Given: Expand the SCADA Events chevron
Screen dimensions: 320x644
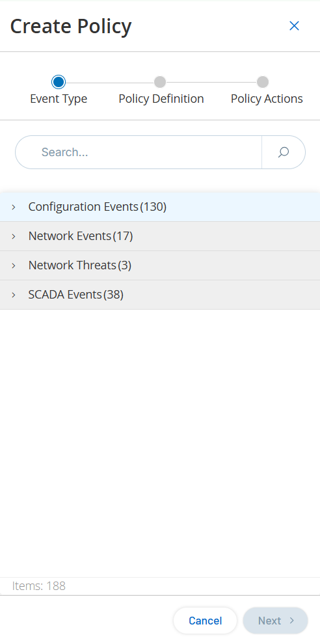Looking at the screenshot, I should pyautogui.click(x=14, y=295).
